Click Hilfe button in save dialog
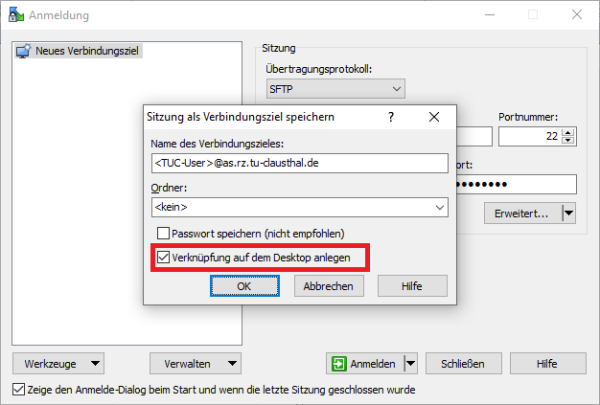 (412, 285)
